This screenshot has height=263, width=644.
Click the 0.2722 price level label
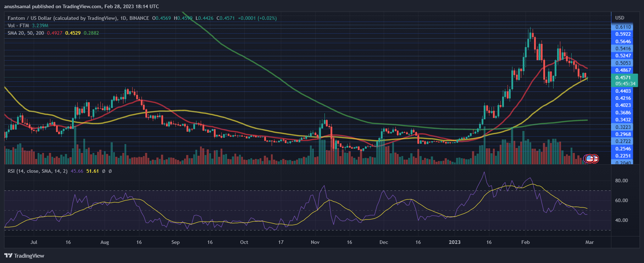623,141
